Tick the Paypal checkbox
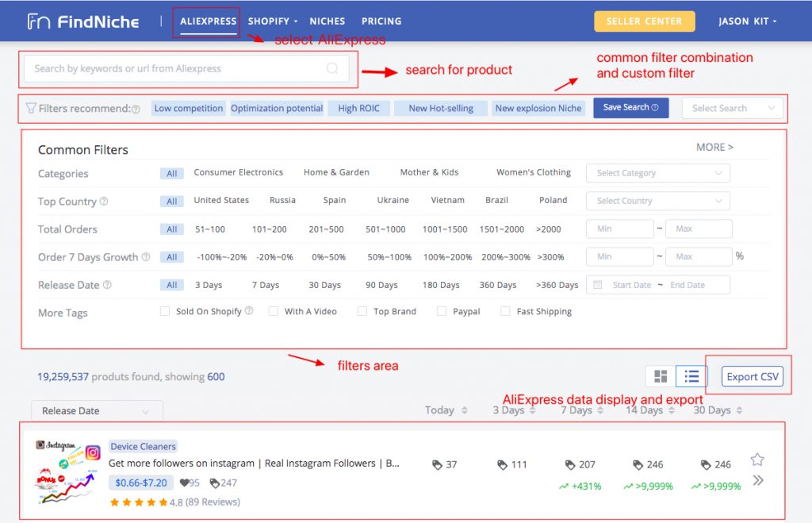This screenshot has width=812, height=523. pos(442,311)
